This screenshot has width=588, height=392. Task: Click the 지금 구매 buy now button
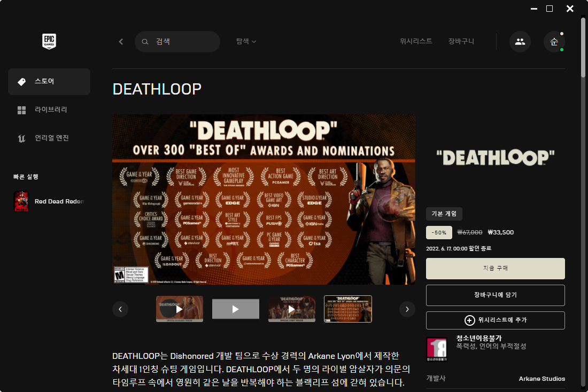click(x=496, y=268)
